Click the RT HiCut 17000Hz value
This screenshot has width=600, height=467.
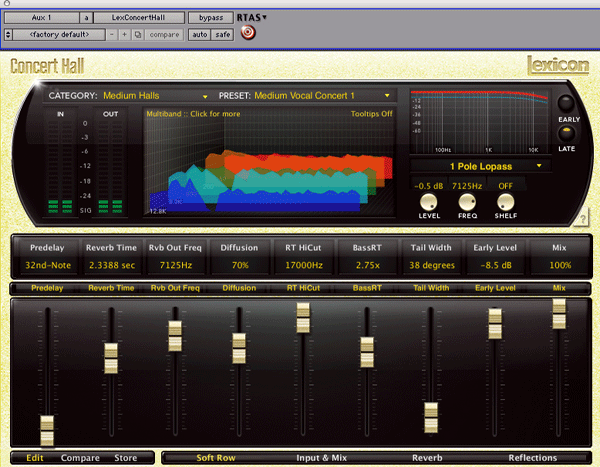pos(304,265)
